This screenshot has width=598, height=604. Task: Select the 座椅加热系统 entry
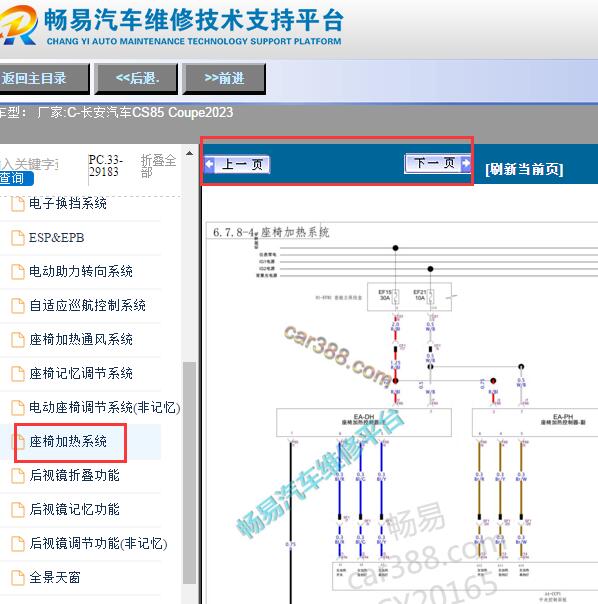[68, 441]
